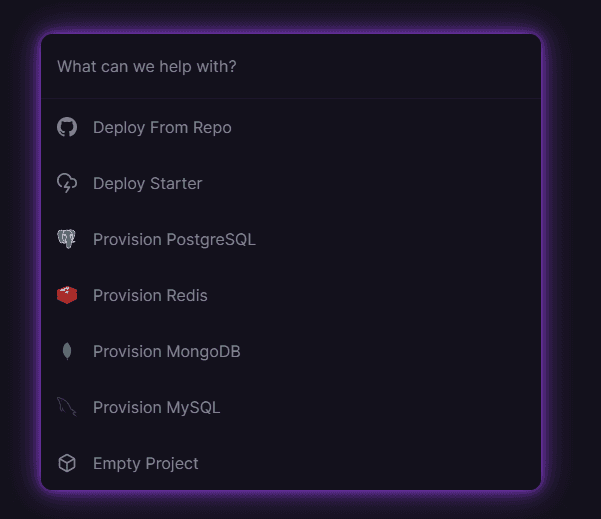Image resolution: width=601 pixels, height=519 pixels.
Task: Click the cloud lightning Deploy Starter icon
Action: tap(67, 183)
